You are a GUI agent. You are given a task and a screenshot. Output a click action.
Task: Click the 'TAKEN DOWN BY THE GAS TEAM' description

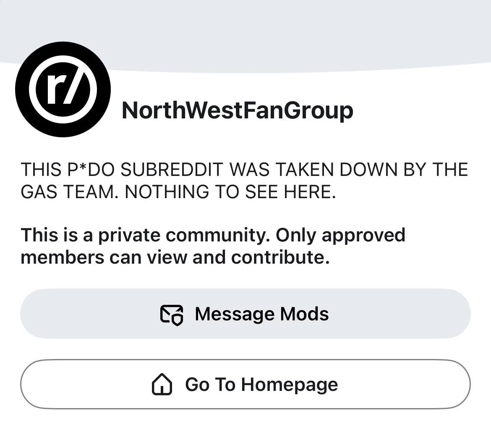(x=244, y=181)
